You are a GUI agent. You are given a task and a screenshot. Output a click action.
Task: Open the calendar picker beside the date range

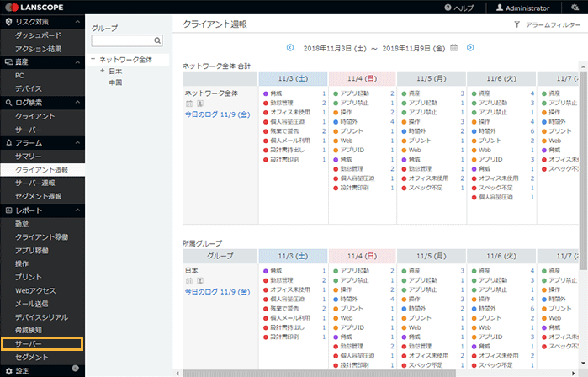tap(454, 48)
